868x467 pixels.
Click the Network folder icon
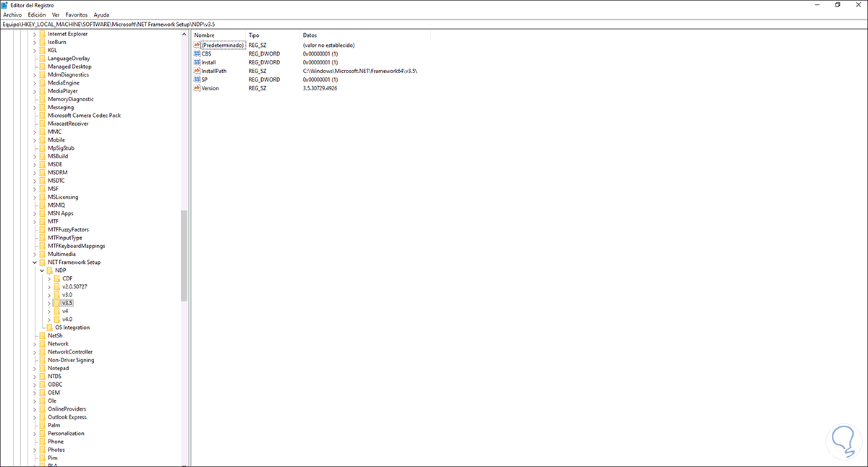pos(42,344)
